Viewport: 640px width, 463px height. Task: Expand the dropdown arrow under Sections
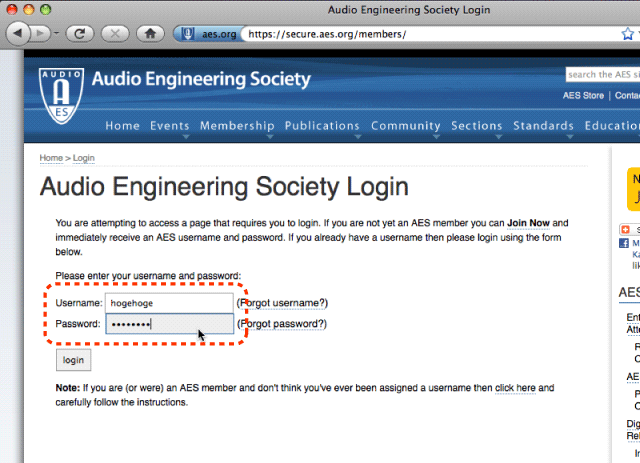pos(499,137)
